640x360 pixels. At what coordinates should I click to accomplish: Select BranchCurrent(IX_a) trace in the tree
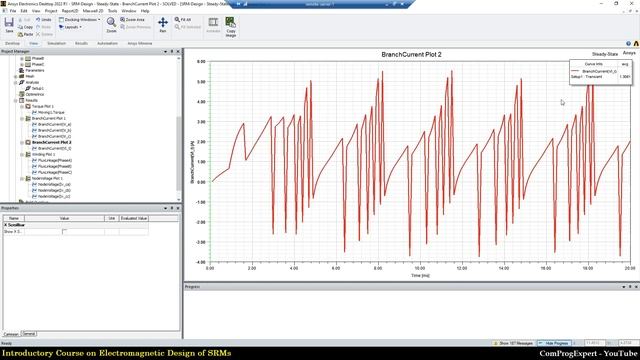(54, 124)
